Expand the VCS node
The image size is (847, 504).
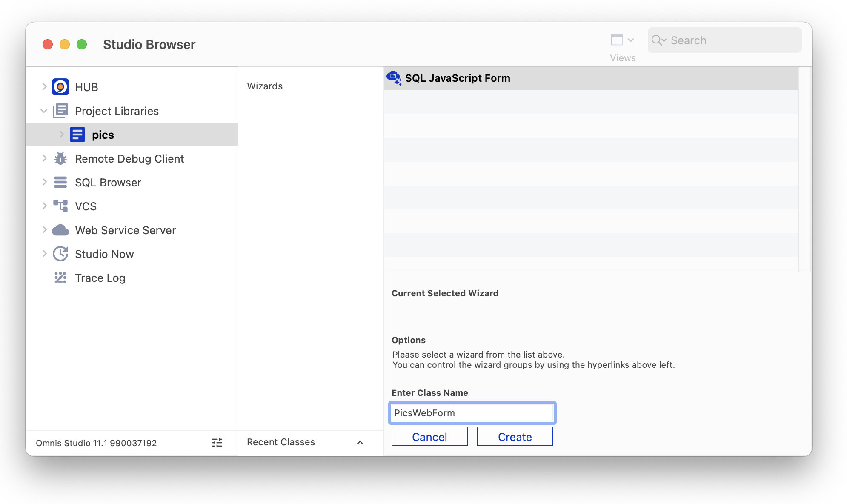[x=44, y=206]
